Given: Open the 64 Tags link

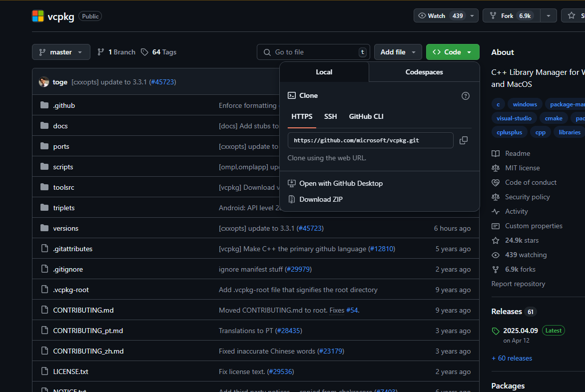Looking at the screenshot, I should tap(158, 52).
